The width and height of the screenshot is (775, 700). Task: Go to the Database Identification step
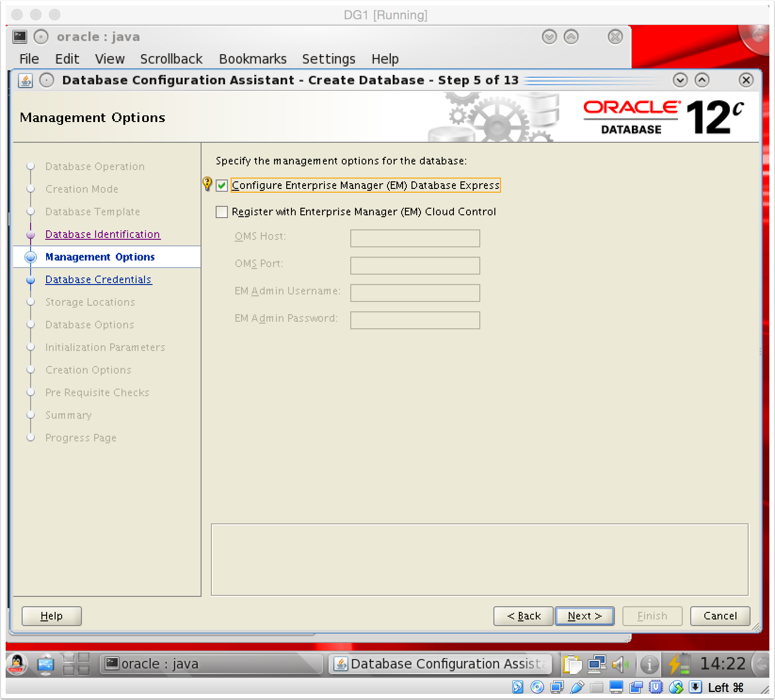pyautogui.click(x=103, y=234)
